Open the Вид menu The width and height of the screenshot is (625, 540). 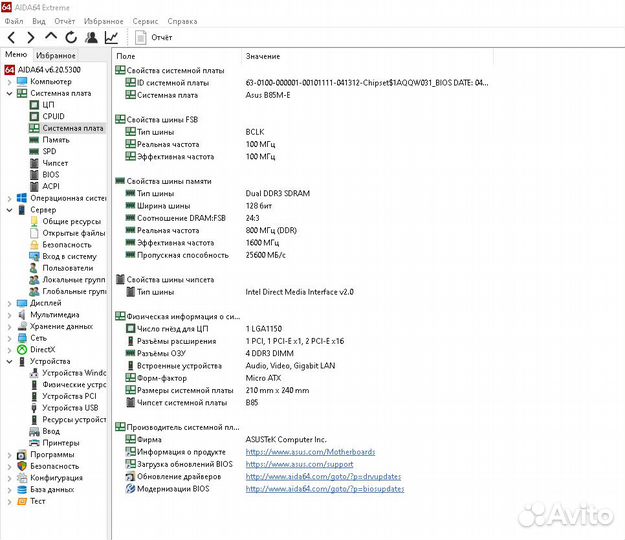coord(39,21)
